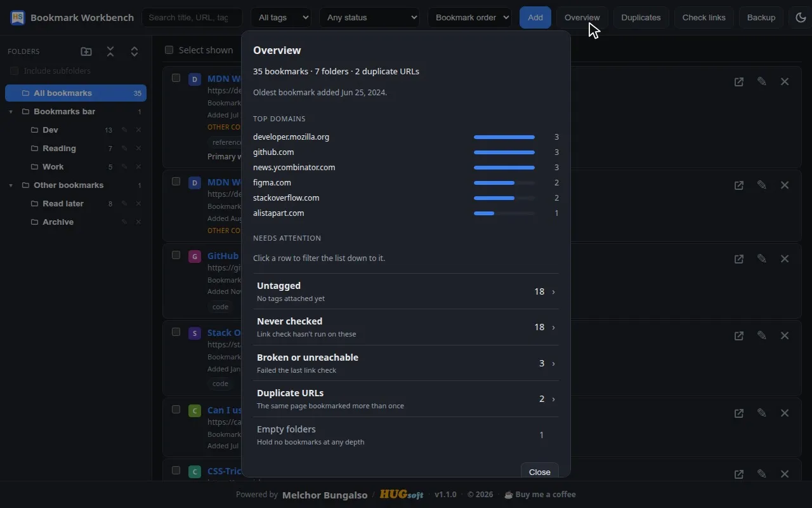
Task: Enable the Include subfolders checkbox
Action: tap(14, 71)
